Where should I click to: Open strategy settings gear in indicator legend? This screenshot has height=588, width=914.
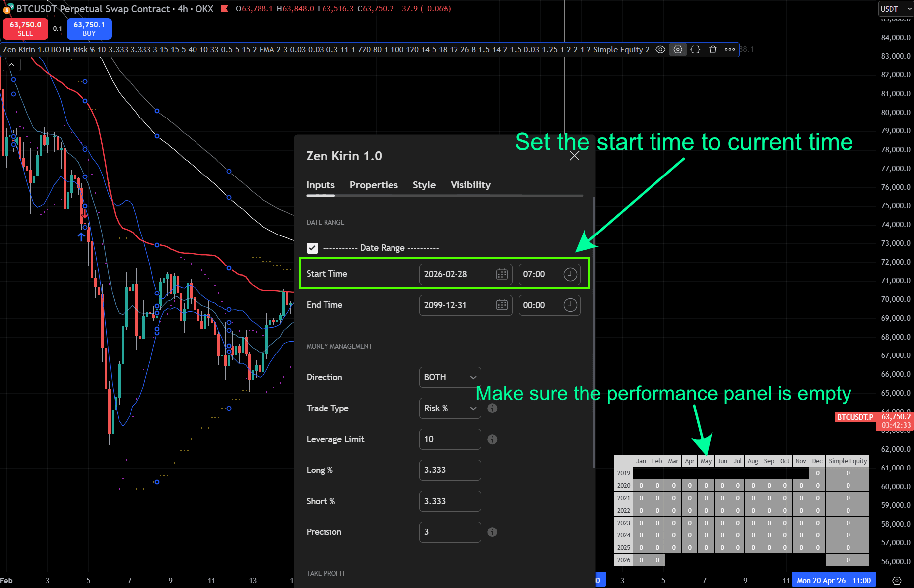pyautogui.click(x=678, y=49)
